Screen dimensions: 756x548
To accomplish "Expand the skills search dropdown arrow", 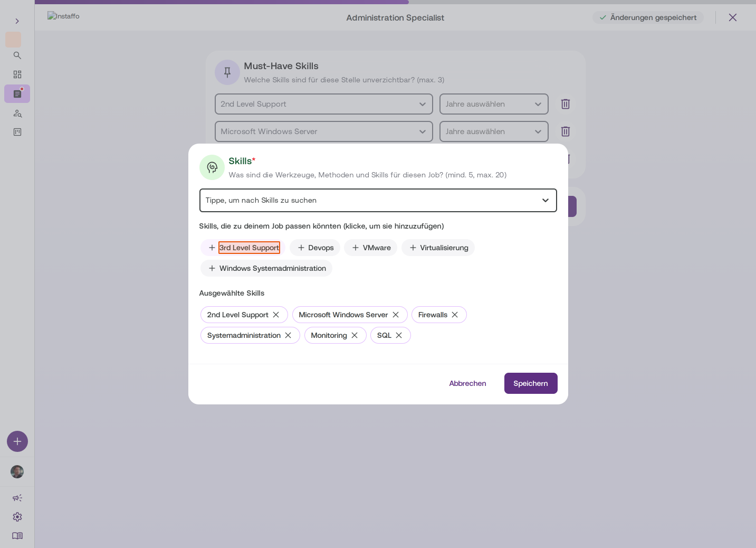I will pyautogui.click(x=546, y=200).
